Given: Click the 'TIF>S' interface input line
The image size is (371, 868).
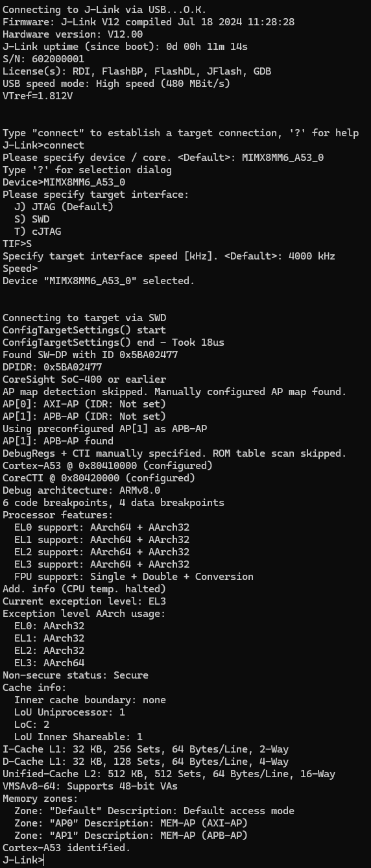Looking at the screenshot, I should [18, 244].
